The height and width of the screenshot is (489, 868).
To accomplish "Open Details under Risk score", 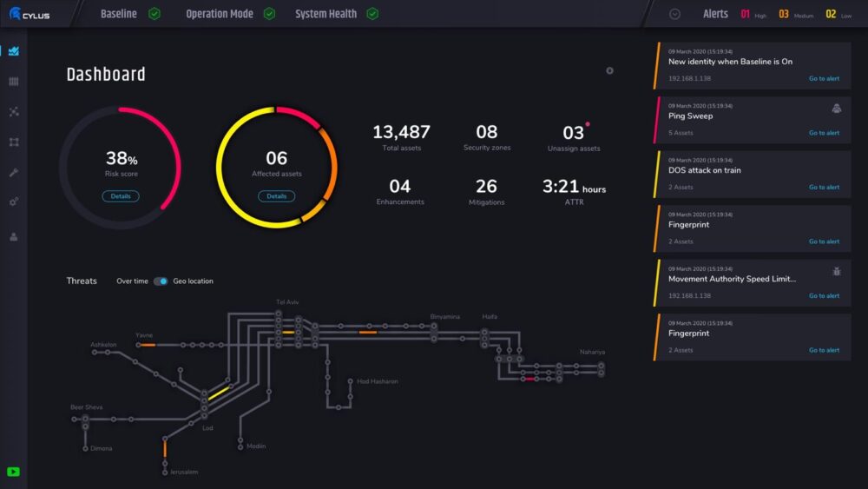I will pos(121,196).
